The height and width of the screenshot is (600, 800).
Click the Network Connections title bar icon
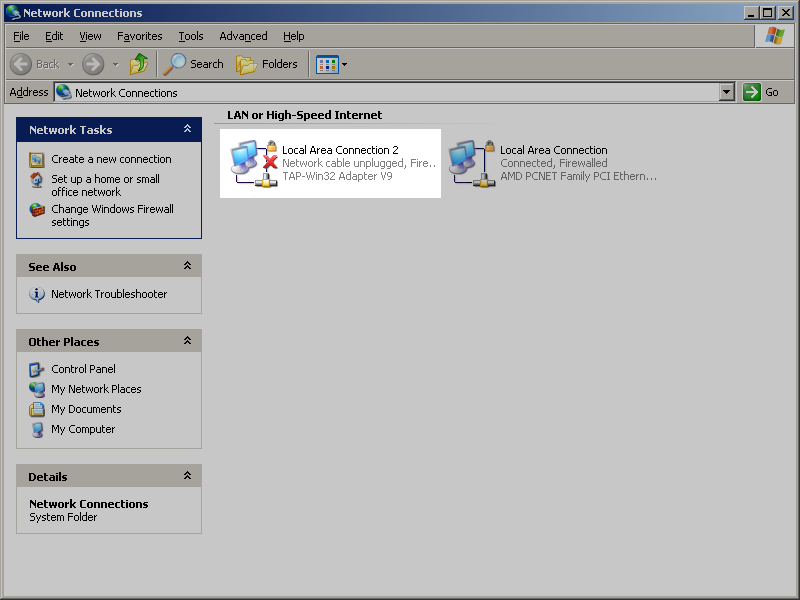[x=13, y=13]
